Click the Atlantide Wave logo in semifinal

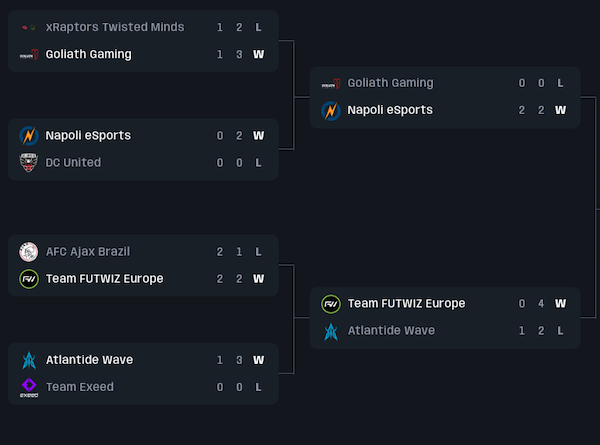click(331, 330)
